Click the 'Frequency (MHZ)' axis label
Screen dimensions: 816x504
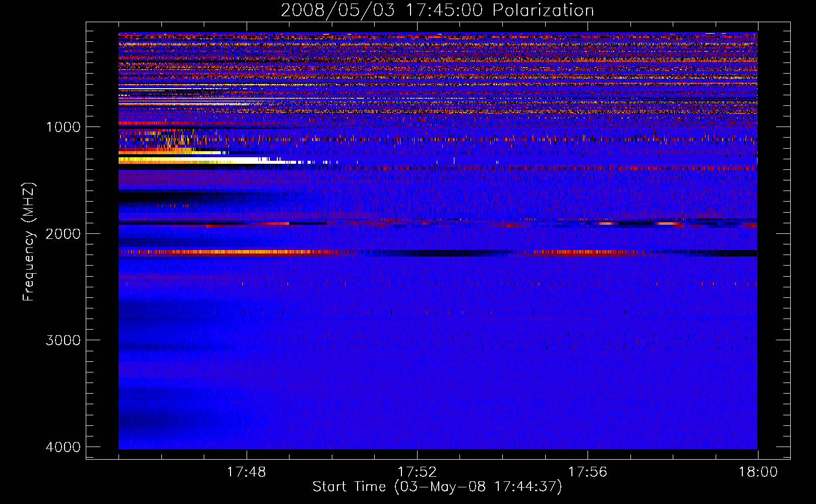(28, 242)
